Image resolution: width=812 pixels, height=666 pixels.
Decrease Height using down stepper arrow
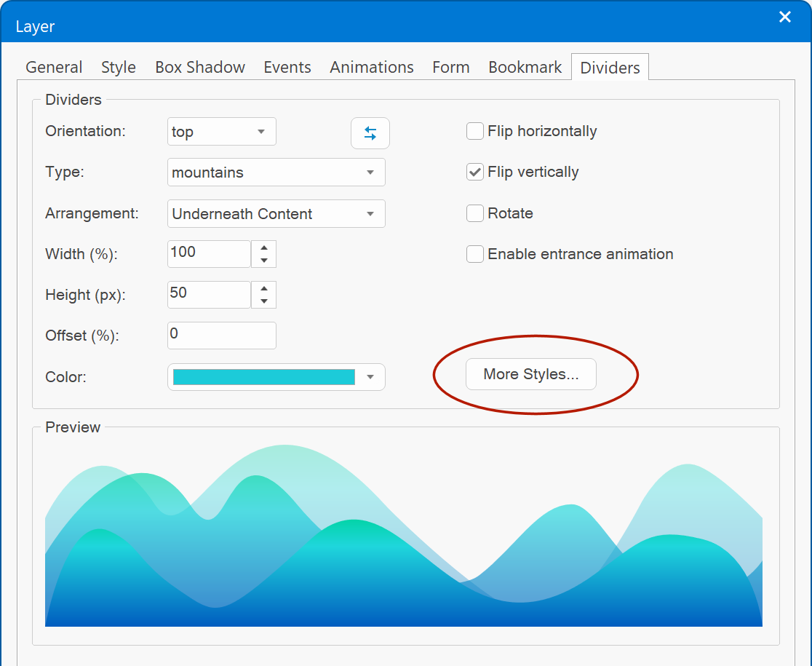(263, 301)
